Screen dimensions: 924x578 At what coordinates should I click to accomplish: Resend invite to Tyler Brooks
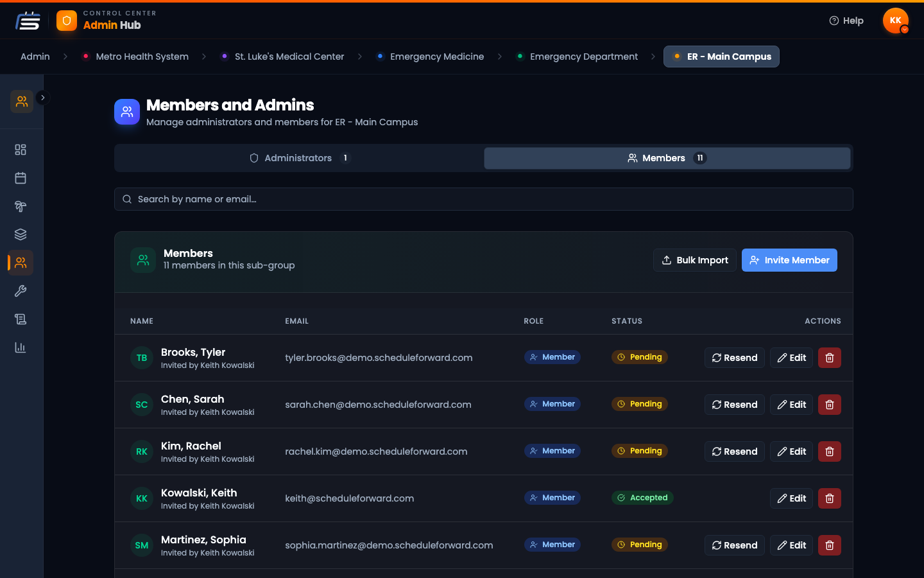[735, 358]
